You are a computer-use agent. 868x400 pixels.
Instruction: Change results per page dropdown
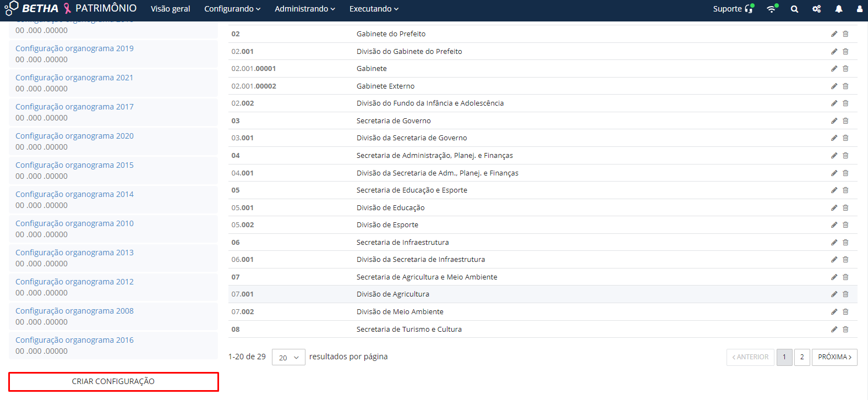click(x=288, y=358)
